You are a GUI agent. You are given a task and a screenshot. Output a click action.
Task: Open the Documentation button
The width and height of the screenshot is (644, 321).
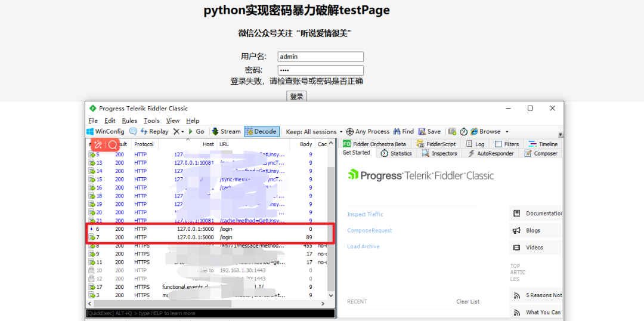pyautogui.click(x=535, y=214)
